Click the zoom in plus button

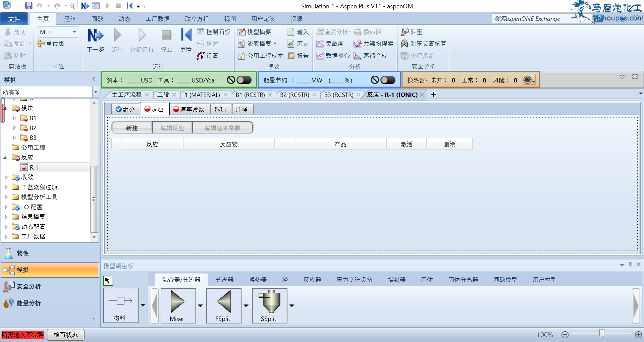(x=638, y=335)
